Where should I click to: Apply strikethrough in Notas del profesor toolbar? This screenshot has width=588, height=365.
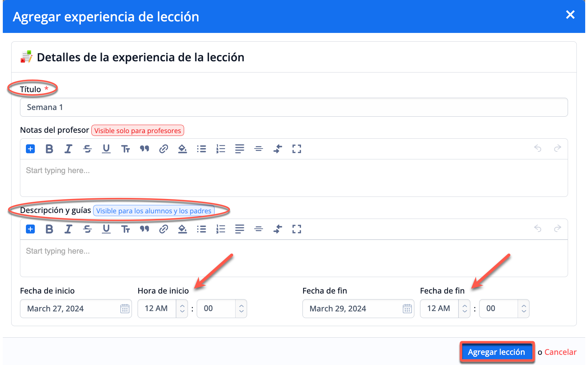click(x=87, y=149)
